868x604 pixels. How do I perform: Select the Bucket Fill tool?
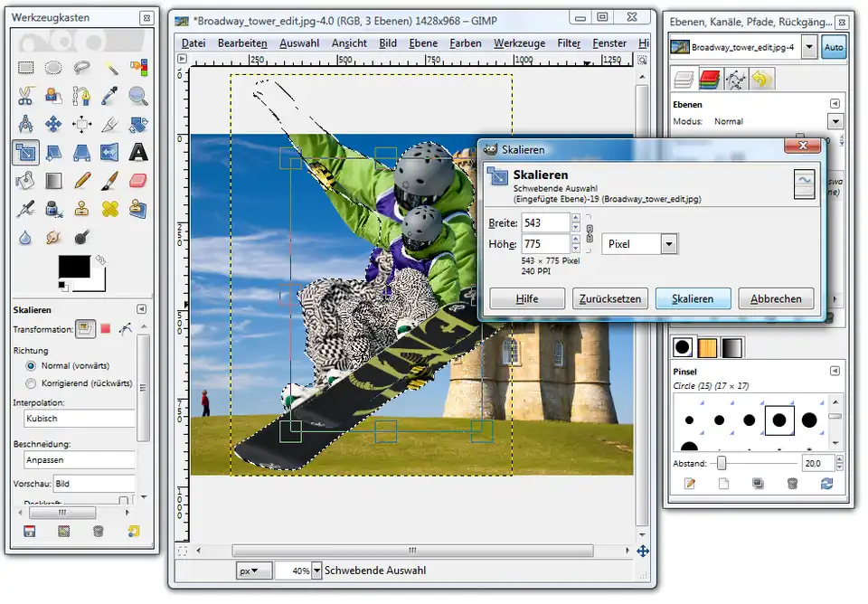pyautogui.click(x=26, y=181)
